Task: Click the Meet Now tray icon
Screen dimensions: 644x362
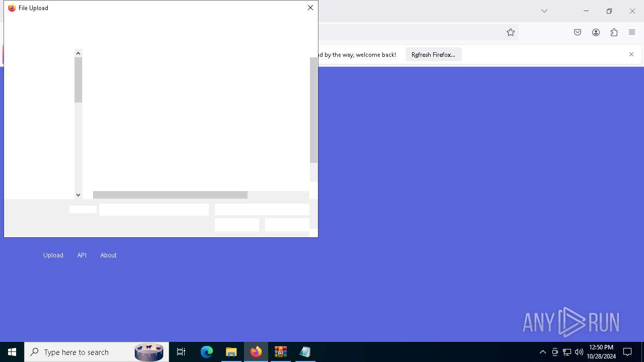Action: point(555,352)
